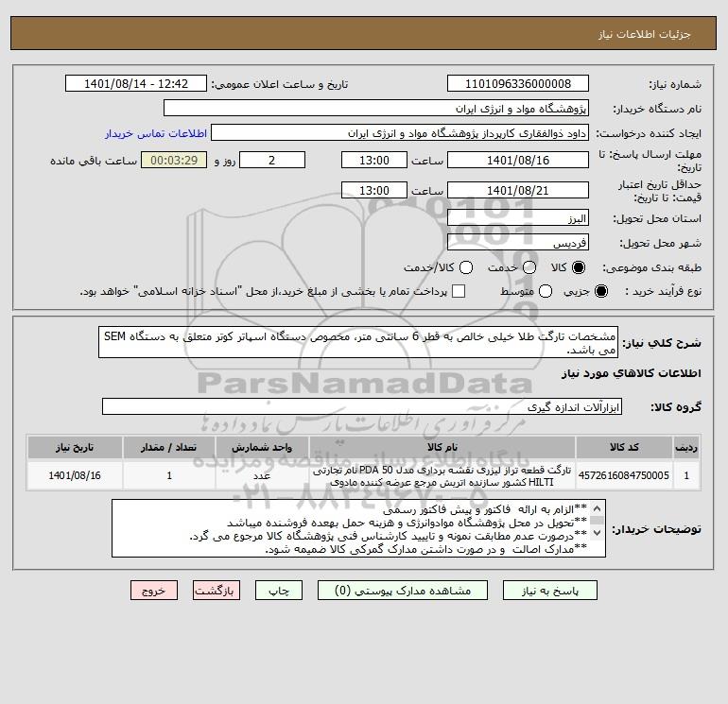The image size is (728, 704).
Task: Click the نام کالا column header
Action: pos(442,447)
